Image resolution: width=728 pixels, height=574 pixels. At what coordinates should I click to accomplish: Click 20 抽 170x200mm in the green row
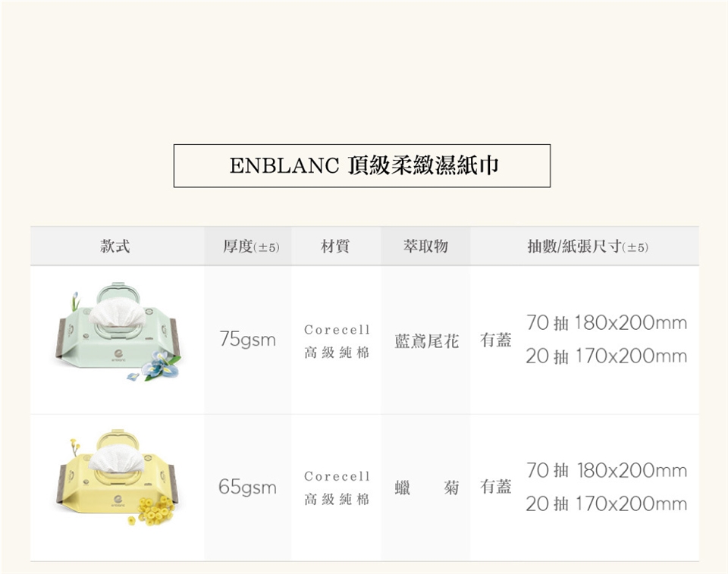tap(606, 356)
